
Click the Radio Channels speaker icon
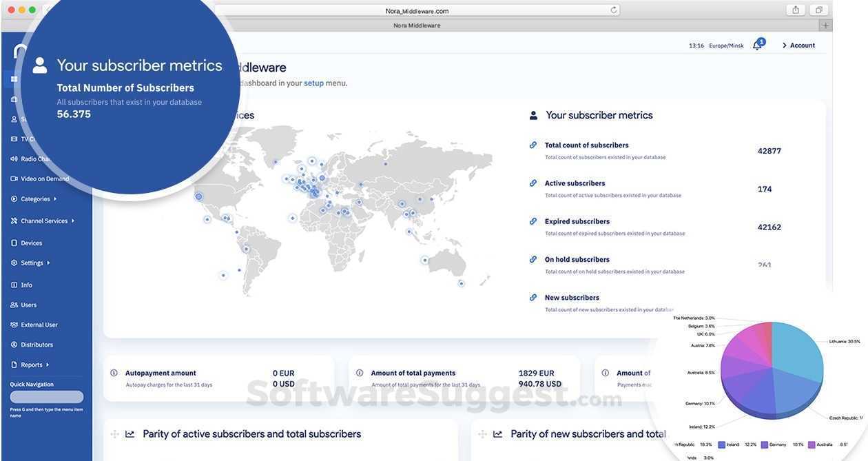click(x=14, y=158)
